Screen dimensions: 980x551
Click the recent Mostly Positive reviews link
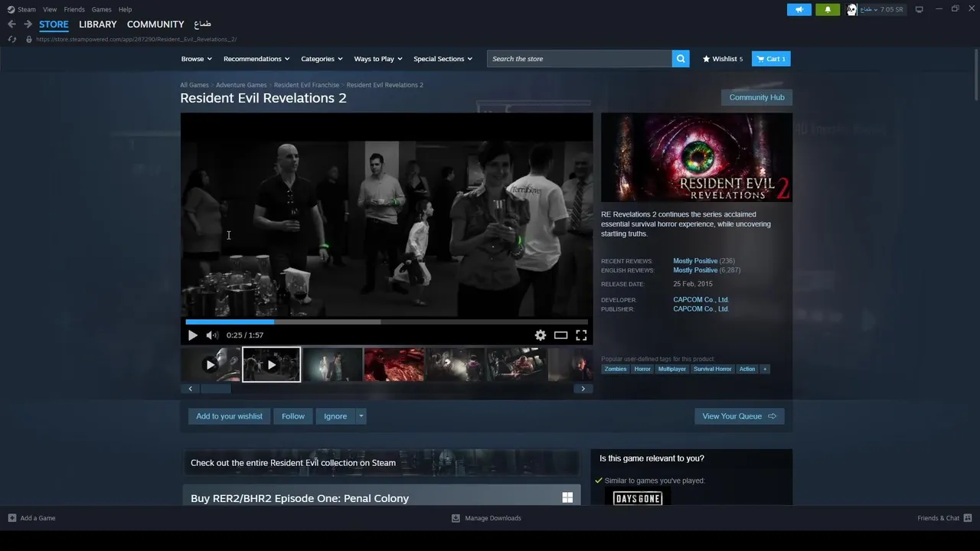(x=695, y=261)
